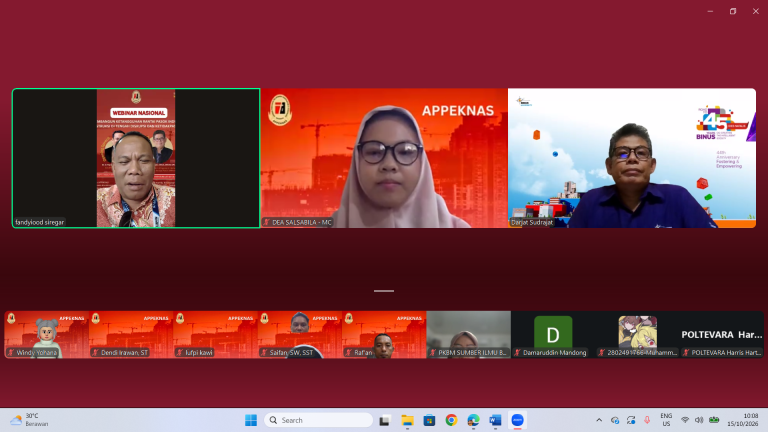Click the red microphone tray icon
This screenshot has height=432, width=768.
click(x=647, y=420)
